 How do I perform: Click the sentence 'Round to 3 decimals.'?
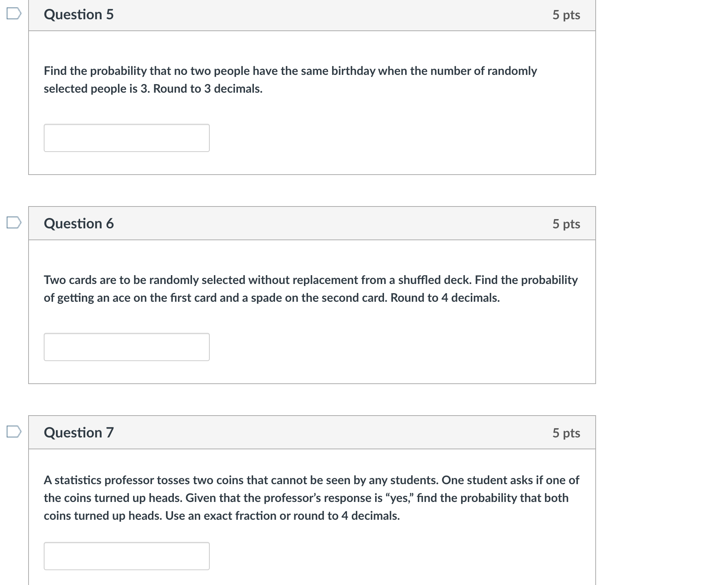tap(208, 89)
